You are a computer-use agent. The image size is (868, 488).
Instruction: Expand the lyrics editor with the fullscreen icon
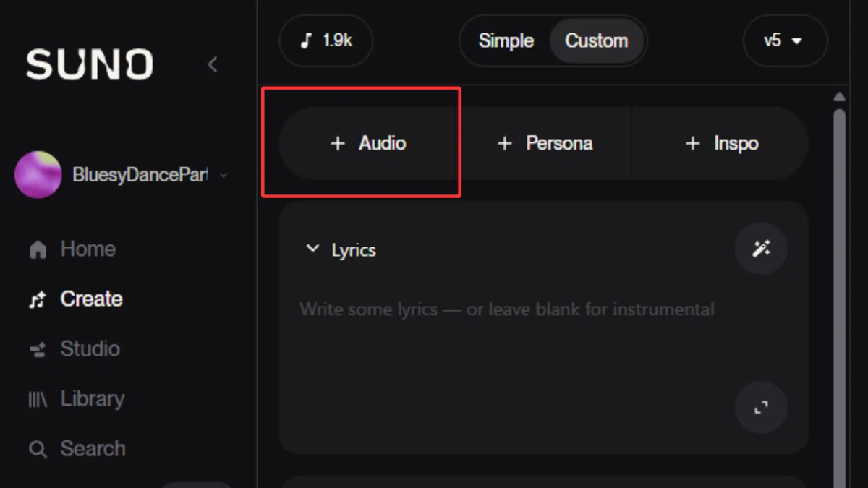coord(761,408)
